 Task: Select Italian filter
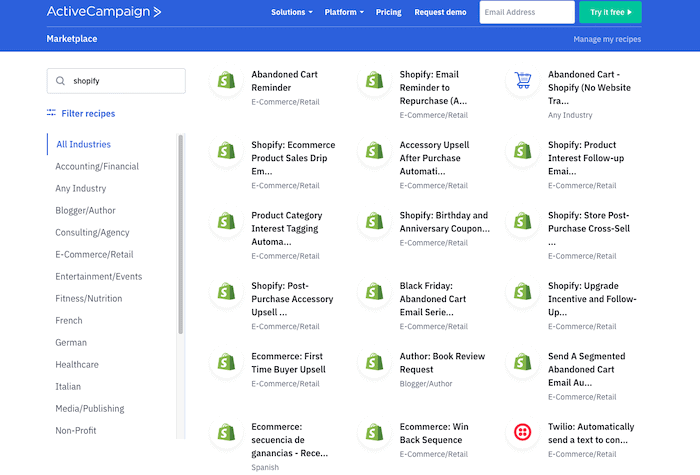[68, 387]
